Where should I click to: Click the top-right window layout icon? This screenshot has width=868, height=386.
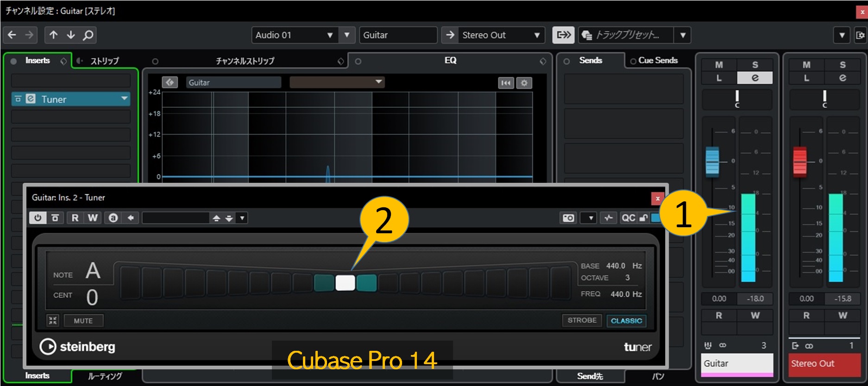pyautogui.click(x=860, y=35)
